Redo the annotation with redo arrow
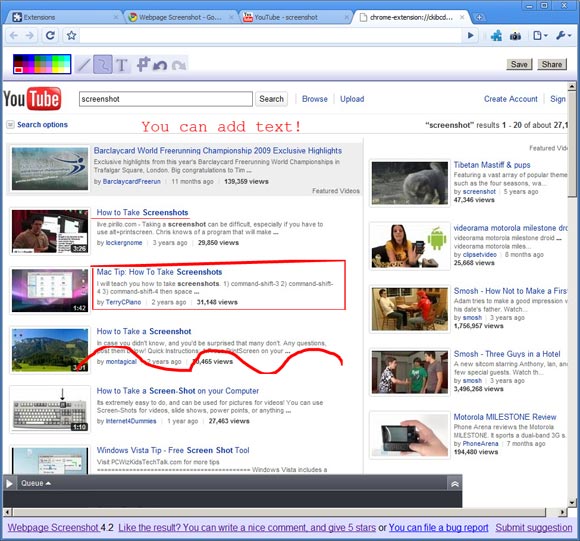This screenshot has height=541, width=580. 179,65
